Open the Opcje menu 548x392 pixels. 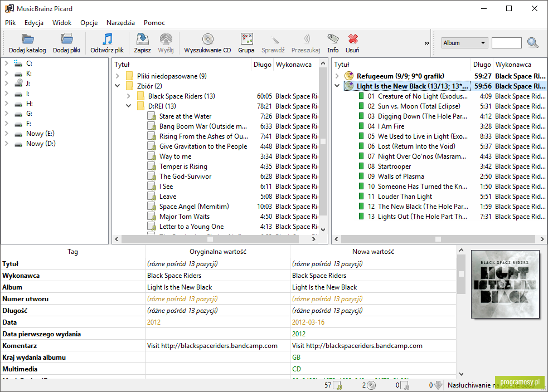89,23
